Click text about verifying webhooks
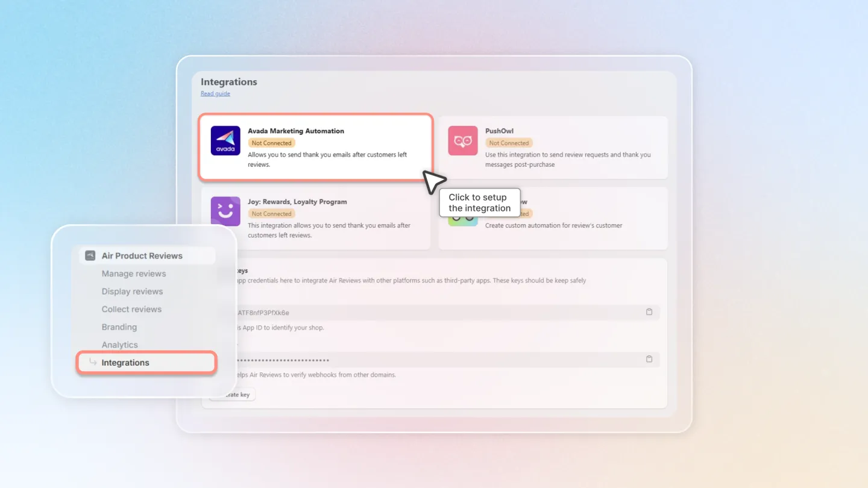Viewport: 868px width, 488px height. [316, 375]
